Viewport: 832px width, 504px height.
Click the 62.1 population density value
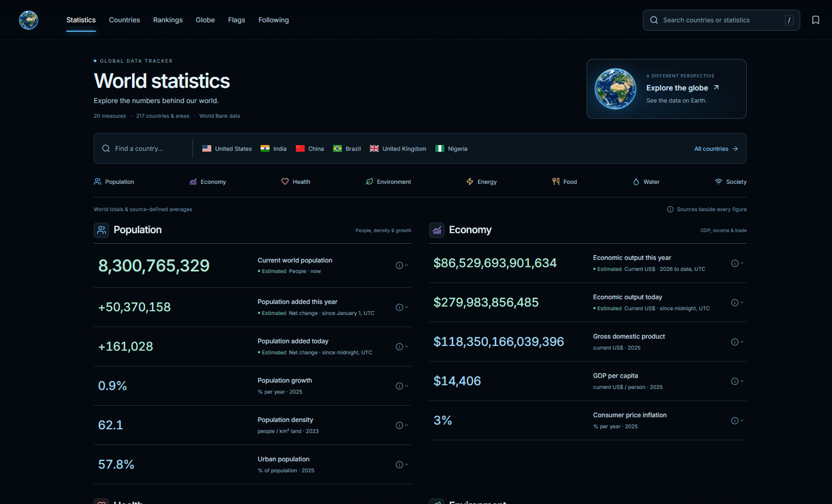pyautogui.click(x=111, y=425)
